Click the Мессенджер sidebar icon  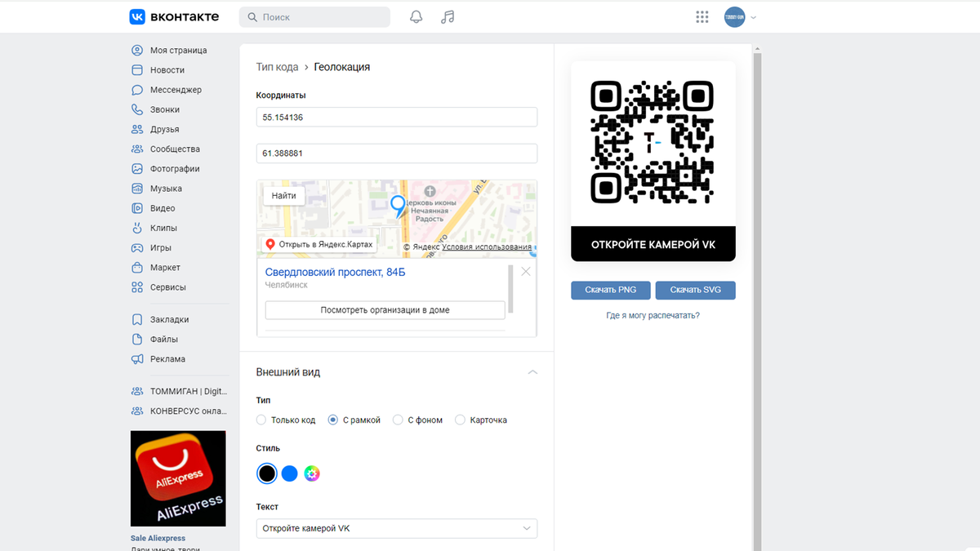click(x=137, y=90)
